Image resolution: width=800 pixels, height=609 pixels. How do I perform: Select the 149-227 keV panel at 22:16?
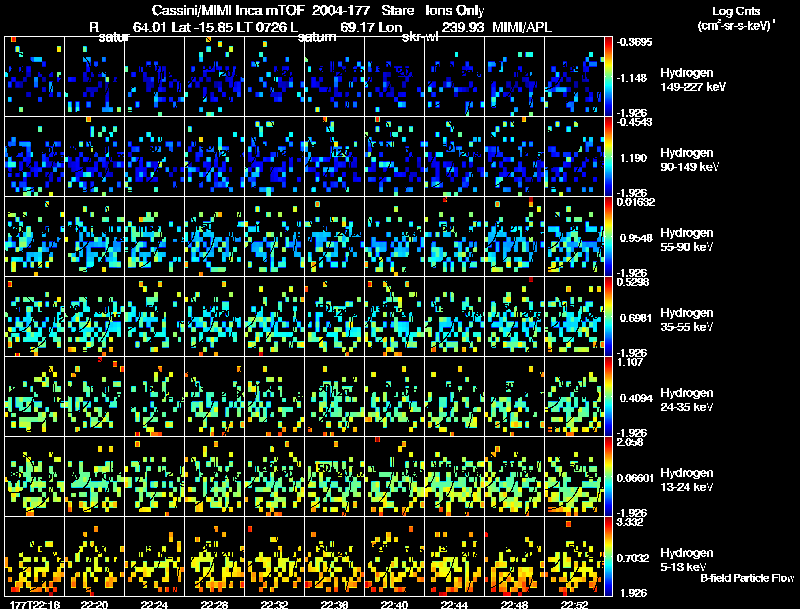tap(35, 77)
